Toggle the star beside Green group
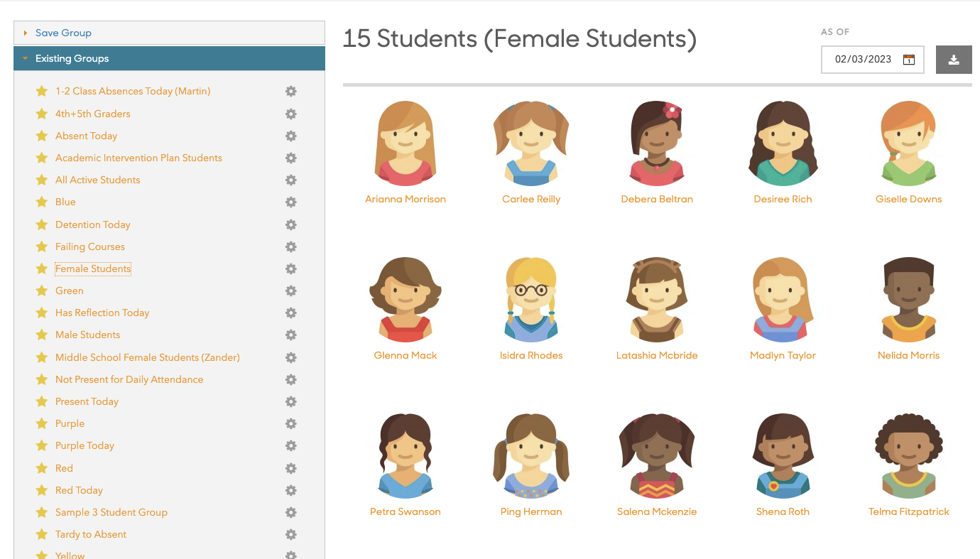 (x=42, y=291)
